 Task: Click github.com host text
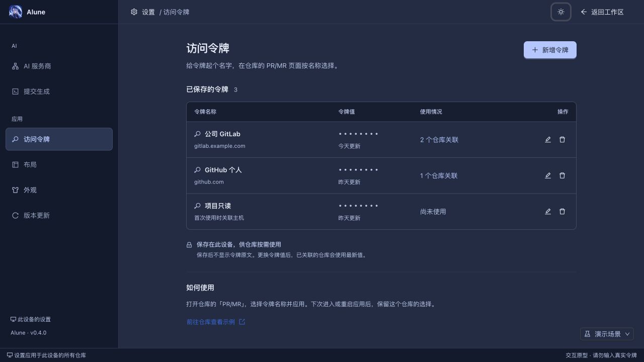point(209,182)
